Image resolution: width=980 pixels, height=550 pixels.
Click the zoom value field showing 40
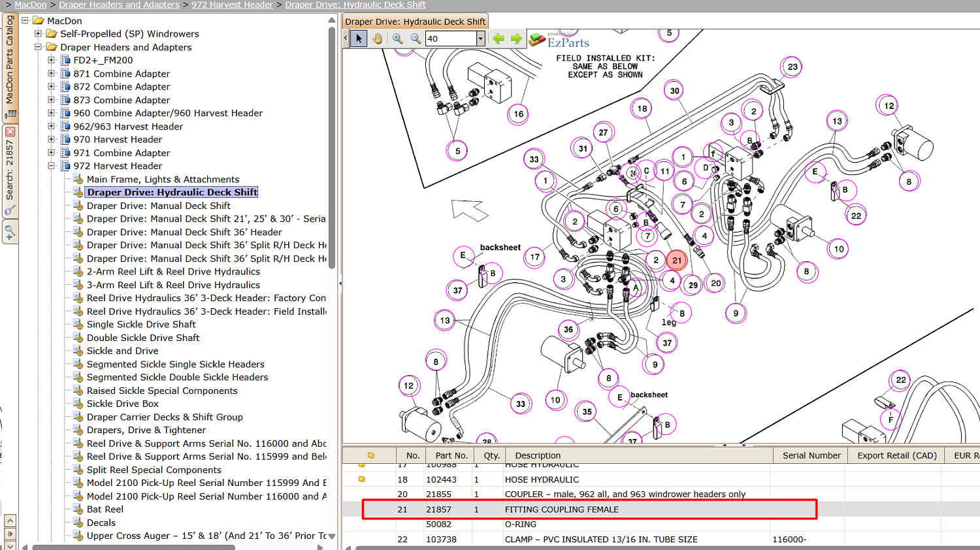click(451, 39)
